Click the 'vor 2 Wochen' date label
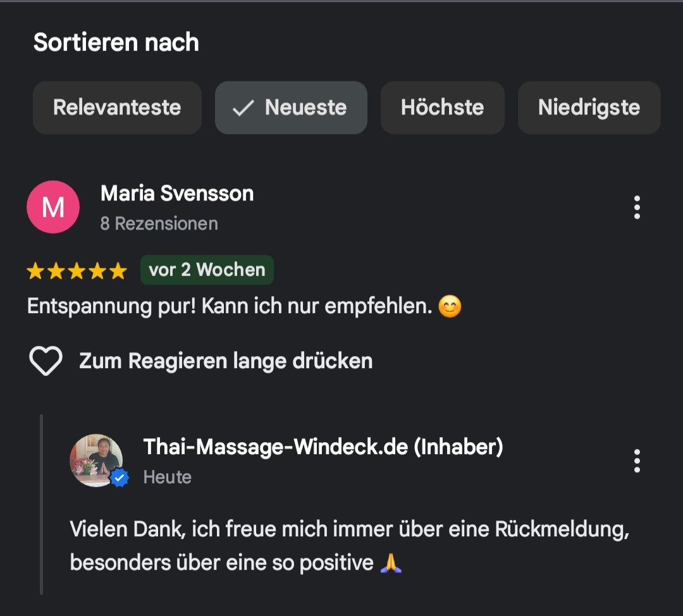The image size is (683, 616). (207, 269)
